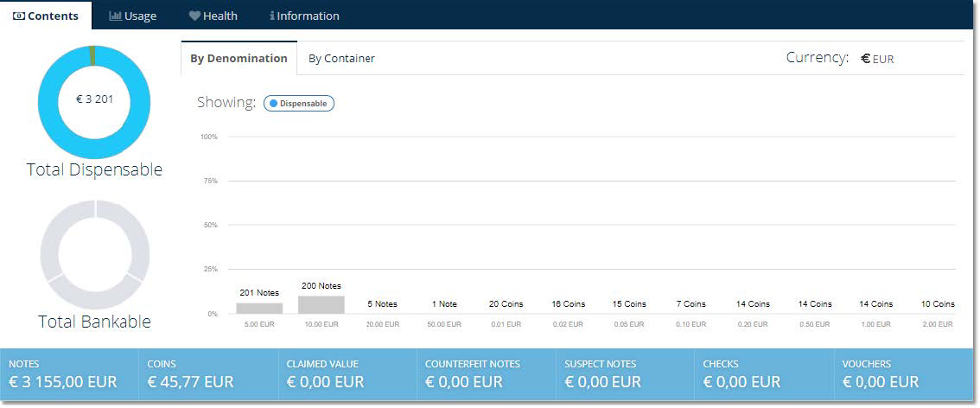Click the 5.00 EUR notes bar

259,308
